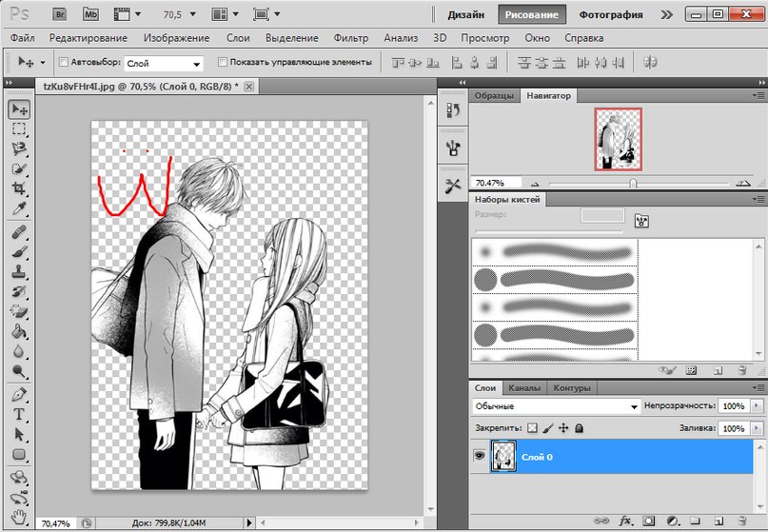Select the Rectangular Marquee tool
The height and width of the screenshot is (532, 768).
(19, 128)
